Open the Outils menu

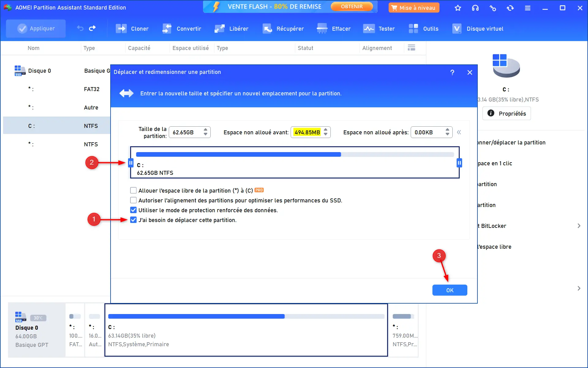(424, 29)
